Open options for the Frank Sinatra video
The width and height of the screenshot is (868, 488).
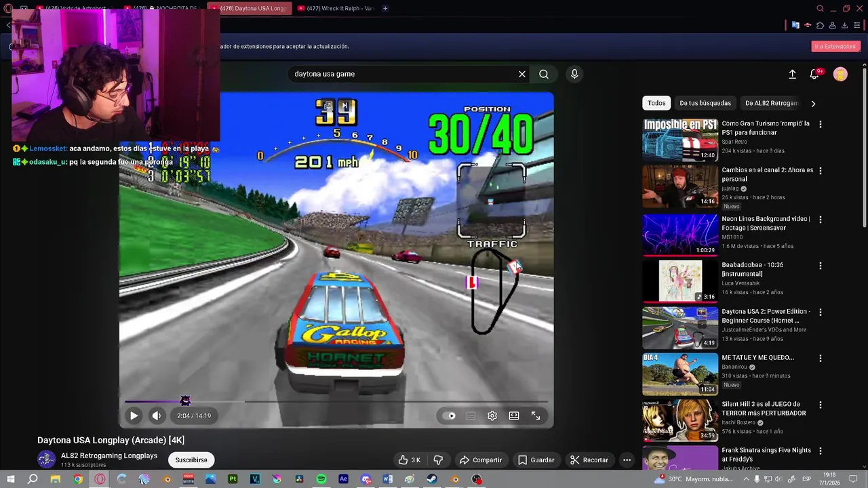(821, 451)
